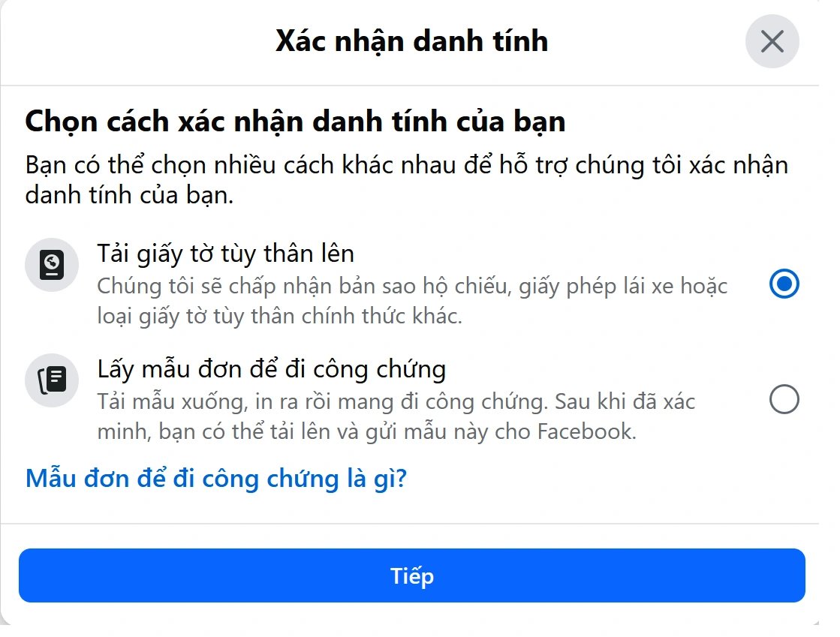
Task: Open 'Mẫu đơn để đi công chứng là gì?' link
Action: (216, 478)
